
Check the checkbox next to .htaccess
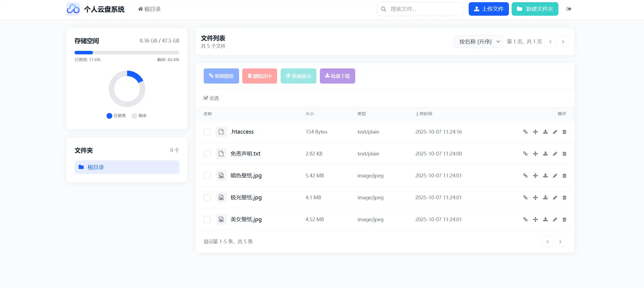coord(207,132)
